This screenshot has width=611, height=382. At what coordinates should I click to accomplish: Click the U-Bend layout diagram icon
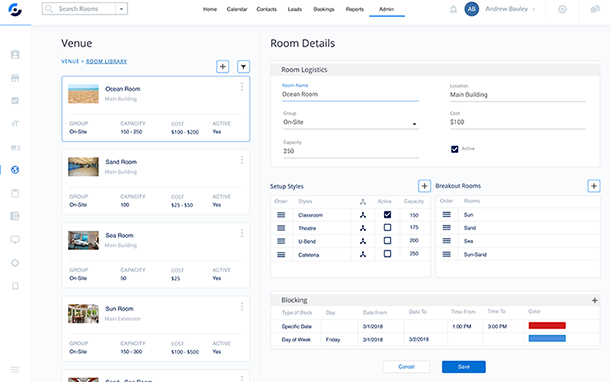pos(363,241)
